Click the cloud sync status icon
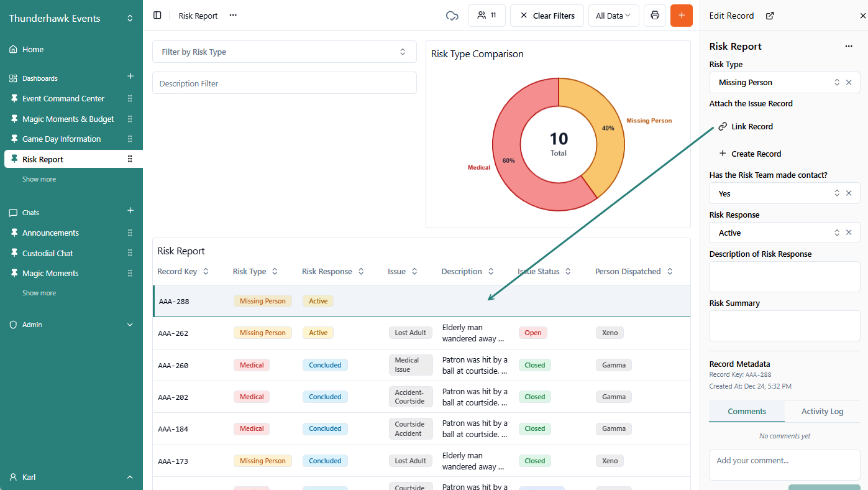Viewport: 868px width, 490px height. 452,16
